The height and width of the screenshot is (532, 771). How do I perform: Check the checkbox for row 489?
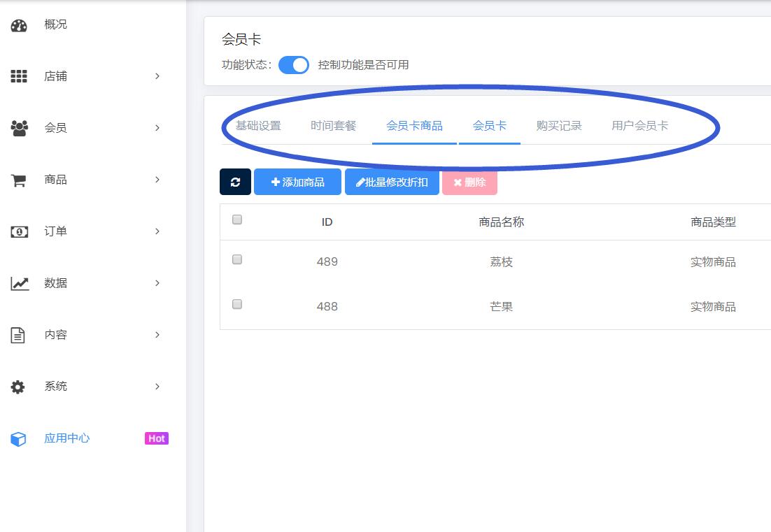click(x=237, y=259)
